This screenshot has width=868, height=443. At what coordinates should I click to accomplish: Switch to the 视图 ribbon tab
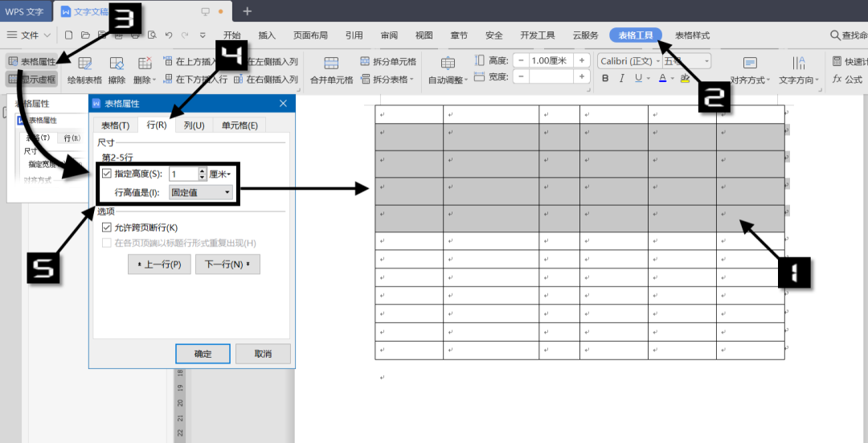pyautogui.click(x=424, y=35)
